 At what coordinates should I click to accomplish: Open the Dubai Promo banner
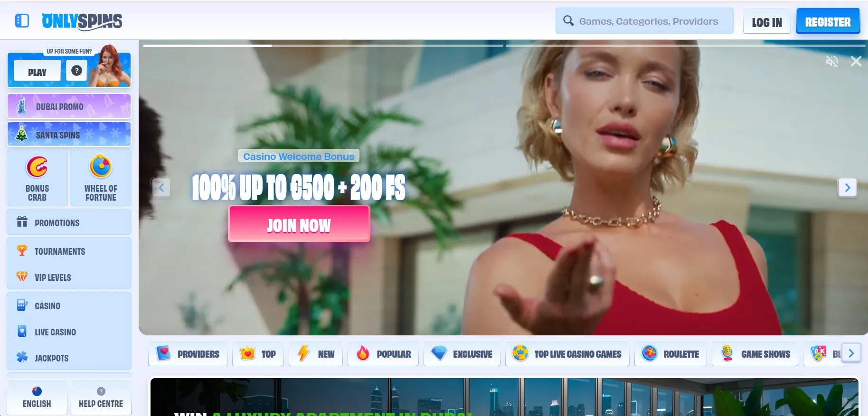pos(69,106)
